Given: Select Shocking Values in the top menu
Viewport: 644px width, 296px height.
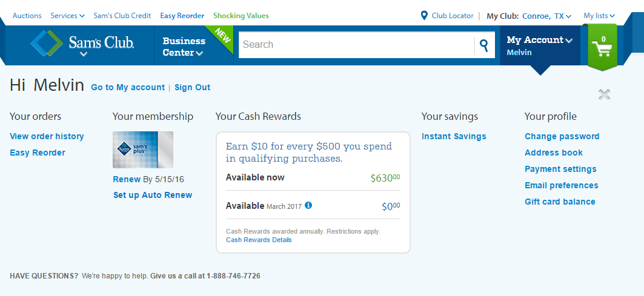Looking at the screenshot, I should tap(241, 16).
